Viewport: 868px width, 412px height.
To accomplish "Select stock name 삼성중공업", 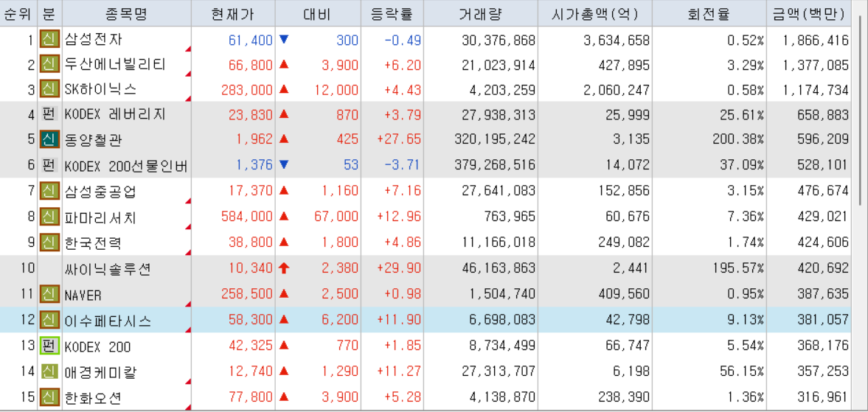I will coord(99,192).
